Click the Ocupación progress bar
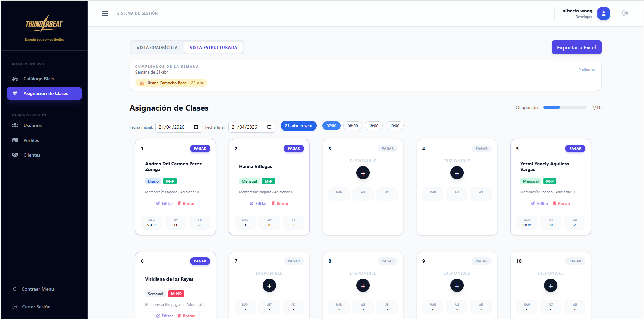 [565, 107]
